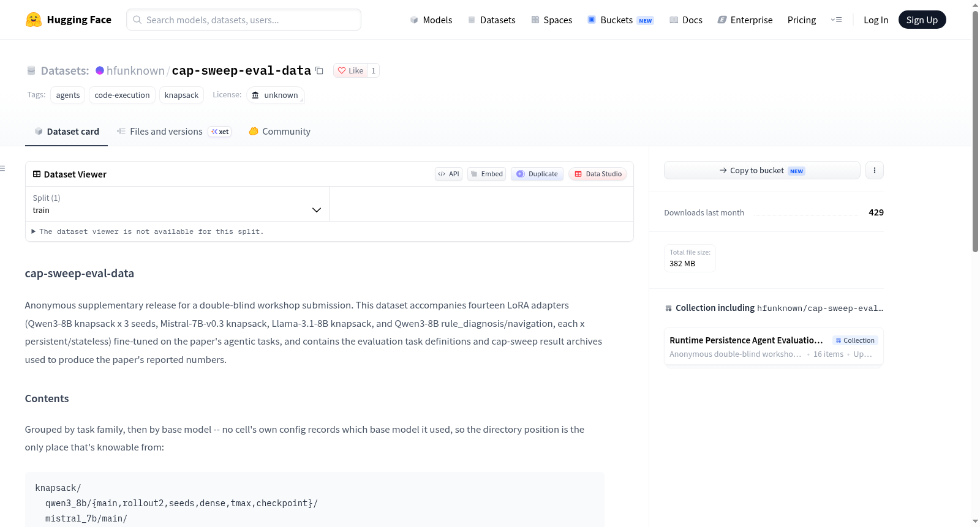The height and width of the screenshot is (527, 980).
Task: Click the hfunknown user avatar
Action: pos(100,70)
